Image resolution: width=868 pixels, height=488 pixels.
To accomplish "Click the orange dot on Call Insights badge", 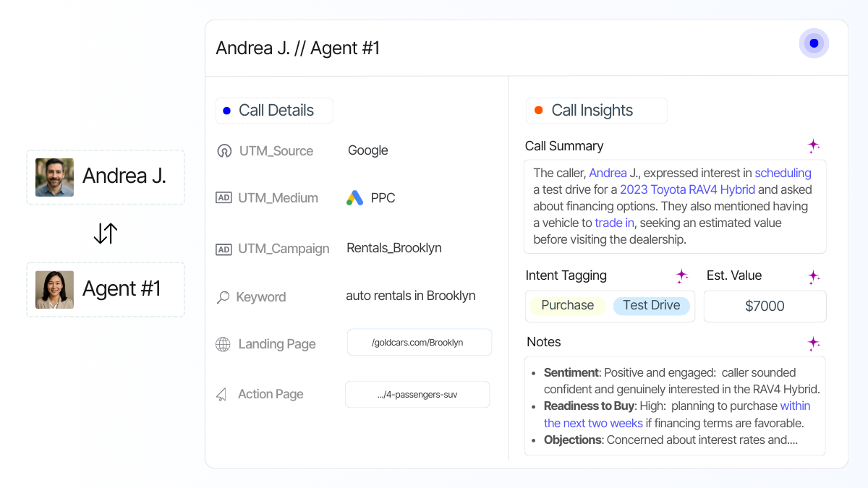I will click(x=537, y=110).
